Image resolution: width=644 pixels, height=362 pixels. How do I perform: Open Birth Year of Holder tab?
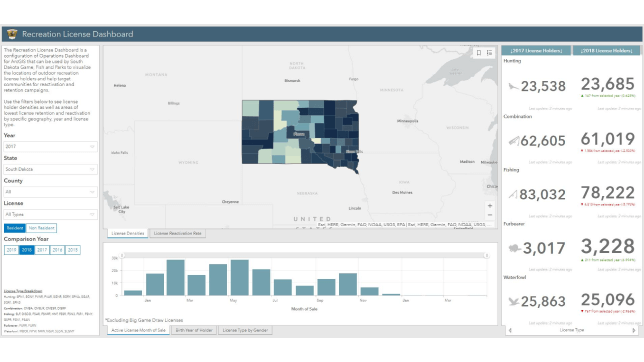tap(194, 330)
